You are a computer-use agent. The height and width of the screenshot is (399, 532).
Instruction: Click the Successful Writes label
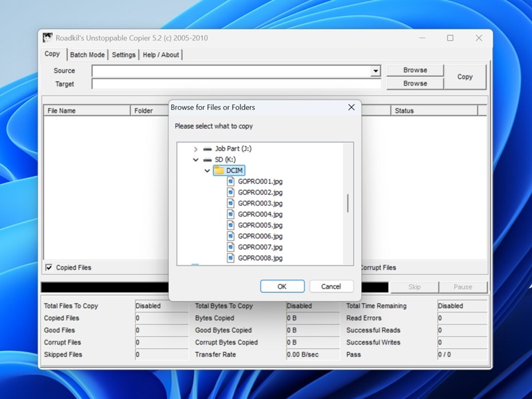373,342
